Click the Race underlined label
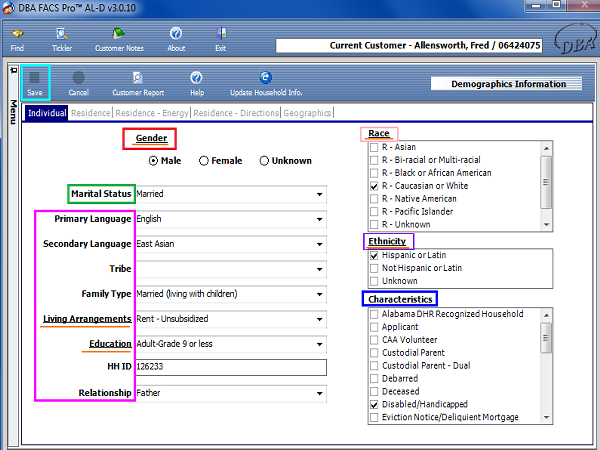This screenshot has width=600, height=450. coord(379,134)
